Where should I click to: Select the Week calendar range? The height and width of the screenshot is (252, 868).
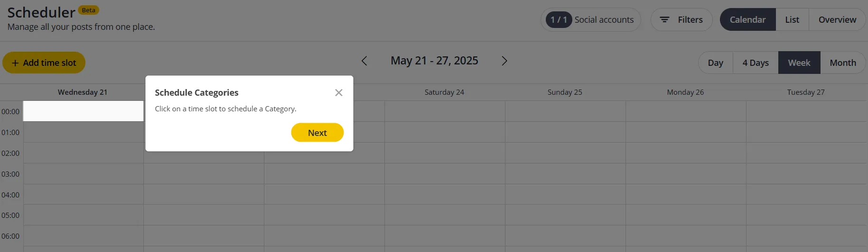point(799,63)
